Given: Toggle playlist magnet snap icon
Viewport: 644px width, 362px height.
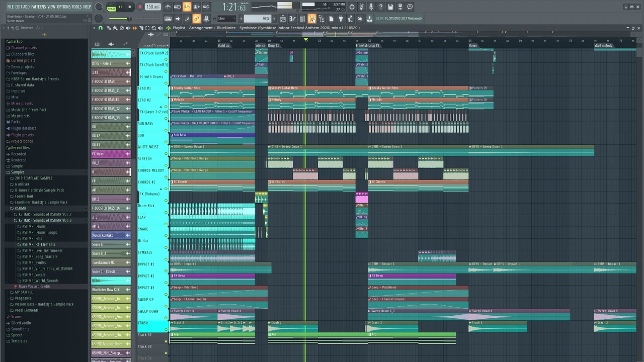Looking at the screenshot, I should [x=100, y=28].
